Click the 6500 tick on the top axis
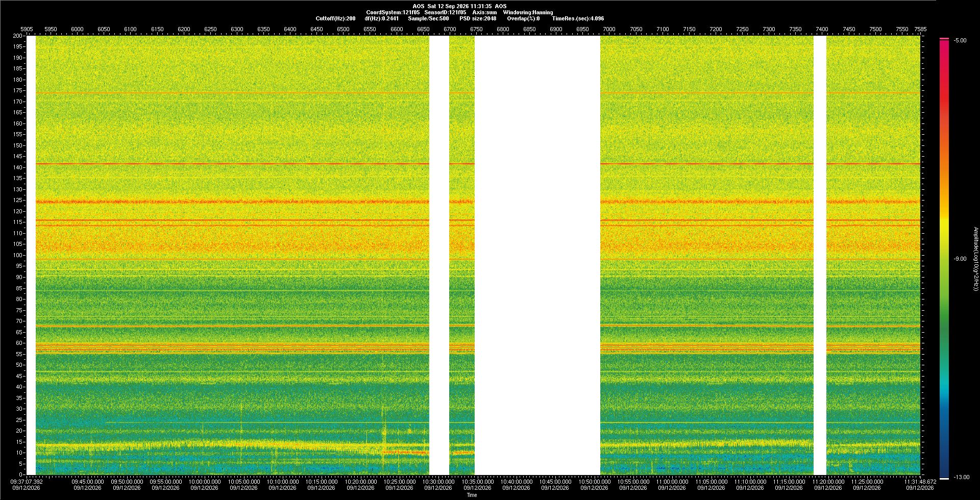 pos(343,29)
